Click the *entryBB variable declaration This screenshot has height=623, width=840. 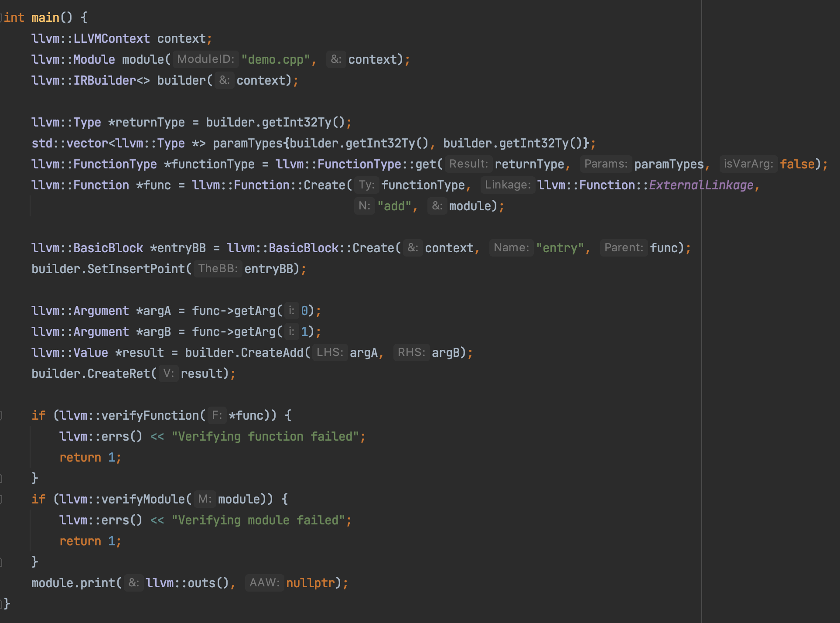point(178,248)
